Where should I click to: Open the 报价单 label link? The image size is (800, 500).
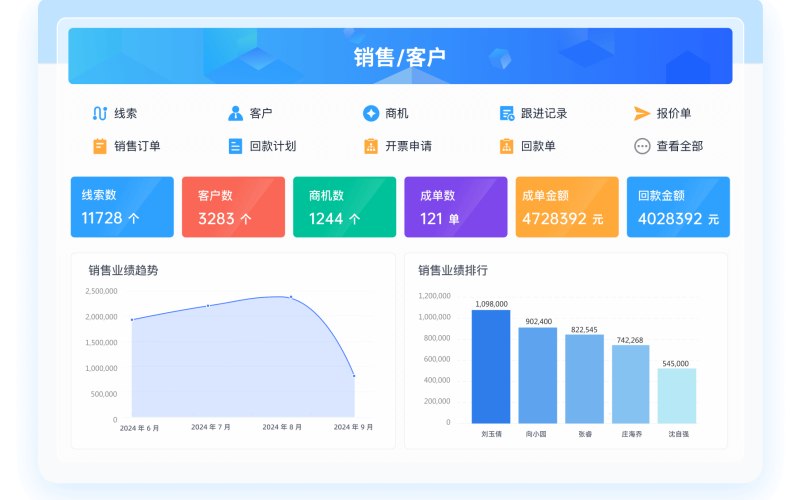(673, 113)
